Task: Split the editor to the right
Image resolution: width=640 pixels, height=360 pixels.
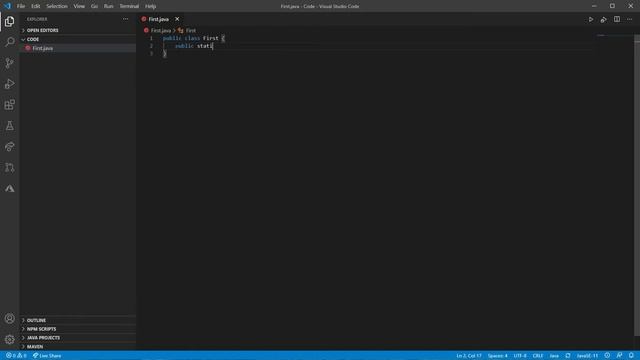Action: pyautogui.click(x=617, y=19)
